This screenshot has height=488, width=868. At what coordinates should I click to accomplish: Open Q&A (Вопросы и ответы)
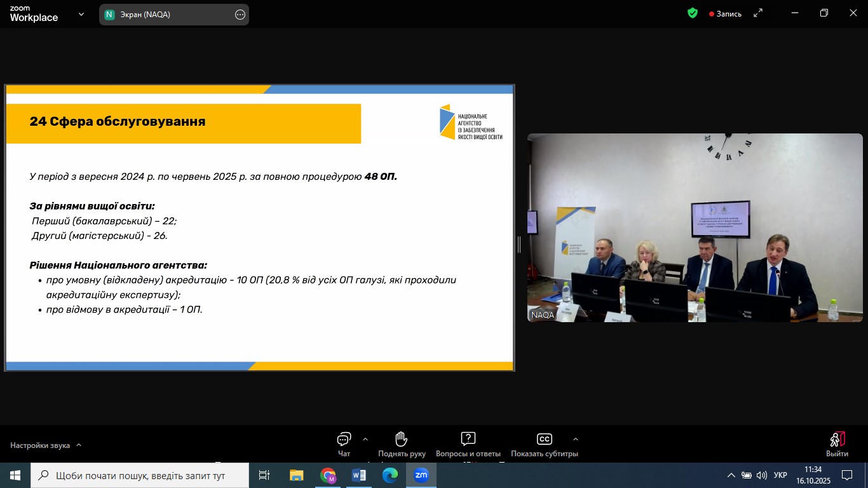[x=468, y=440]
